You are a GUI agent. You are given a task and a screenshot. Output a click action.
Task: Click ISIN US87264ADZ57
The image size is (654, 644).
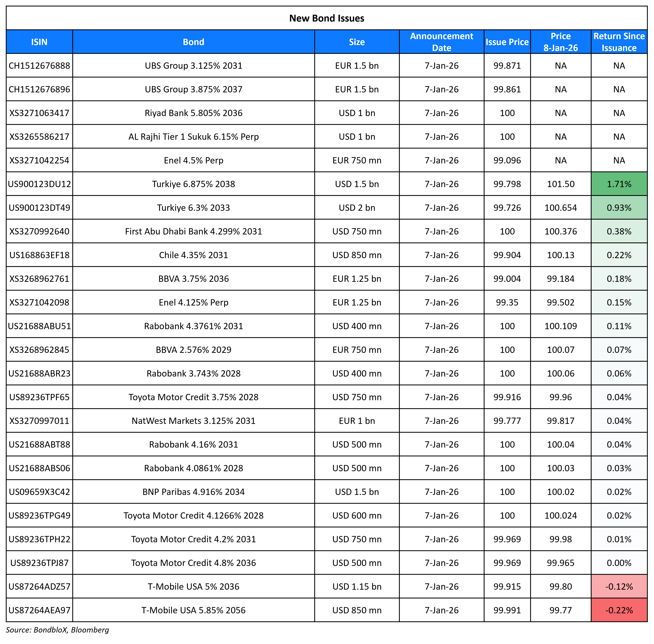39,586
